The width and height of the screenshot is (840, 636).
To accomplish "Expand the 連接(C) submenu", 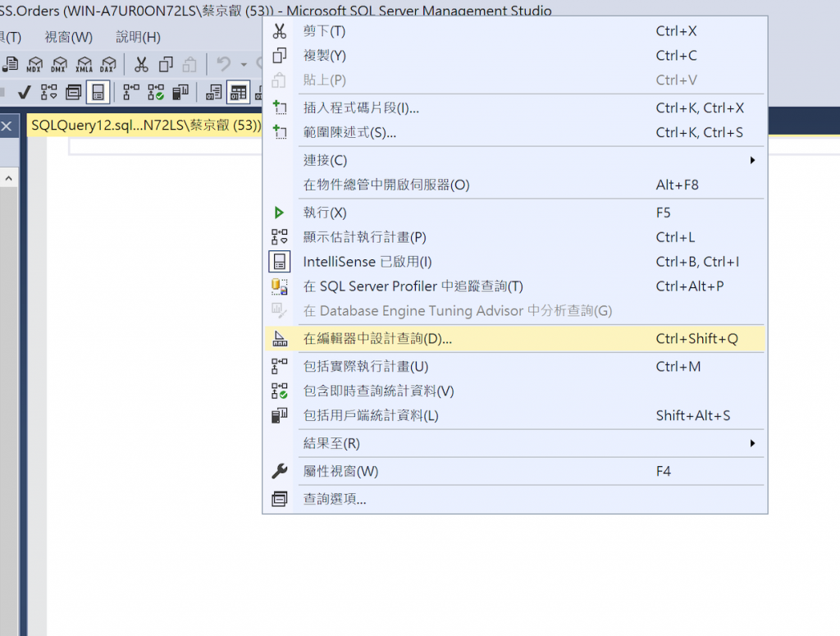I will [x=515, y=160].
